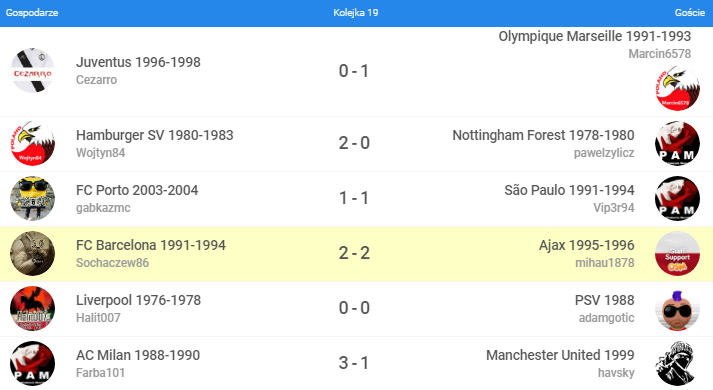
Task: Open gabkazmc's sunglasses avatar beside FC Porto
Action: pos(32,199)
